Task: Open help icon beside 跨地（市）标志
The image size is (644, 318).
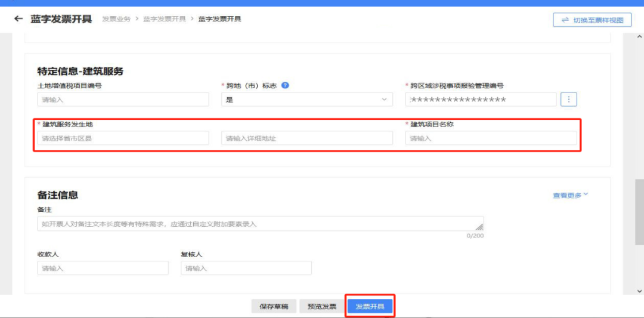Action: point(286,85)
